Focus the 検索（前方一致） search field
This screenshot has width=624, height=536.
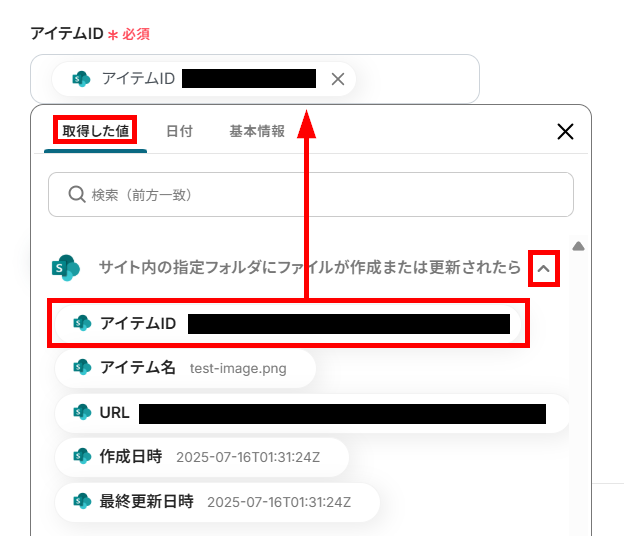311,195
